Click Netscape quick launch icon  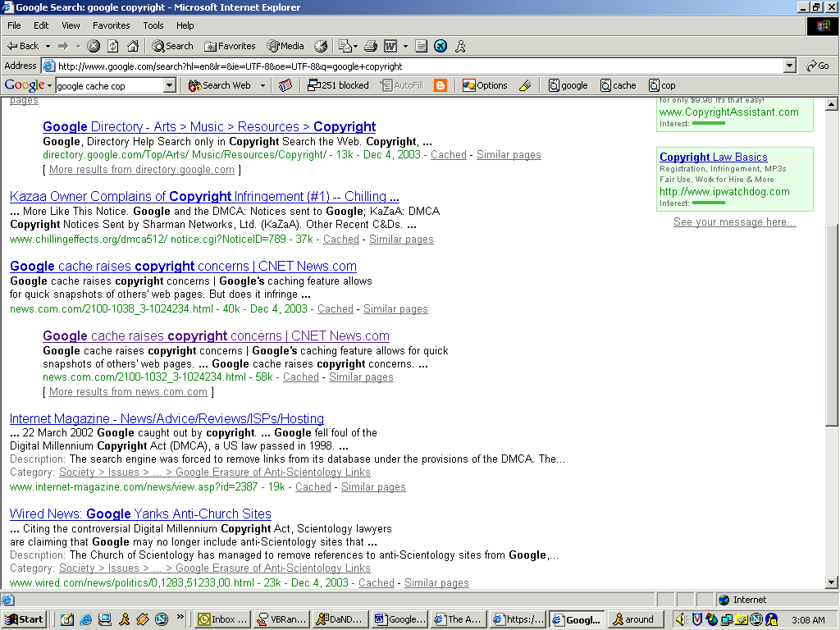tap(162, 619)
